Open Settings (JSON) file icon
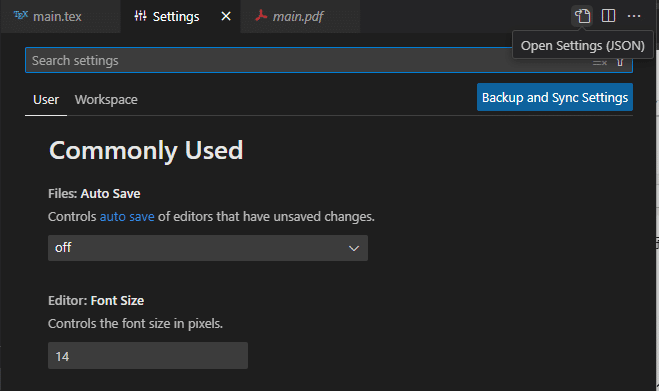 tap(583, 16)
